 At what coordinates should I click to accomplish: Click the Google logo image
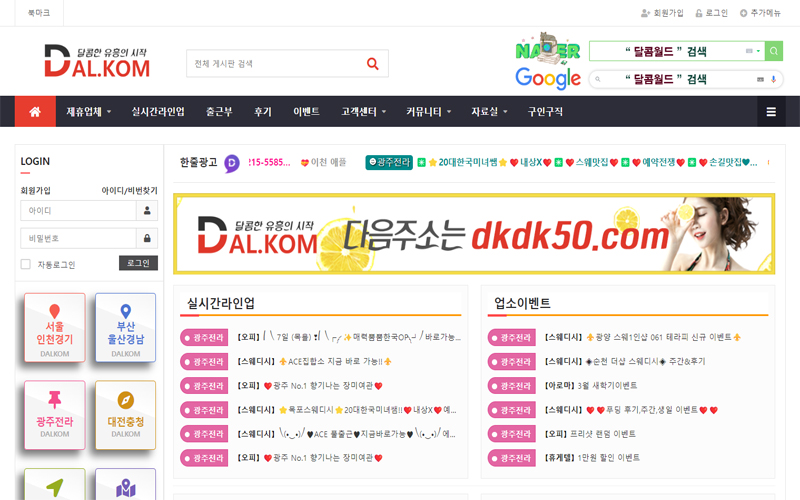[547, 78]
